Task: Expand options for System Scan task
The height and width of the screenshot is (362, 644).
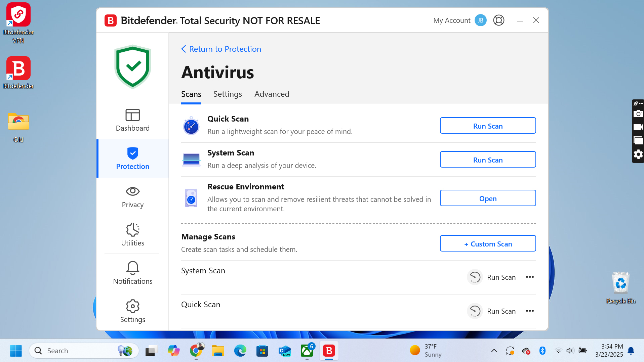Action: coord(530,277)
